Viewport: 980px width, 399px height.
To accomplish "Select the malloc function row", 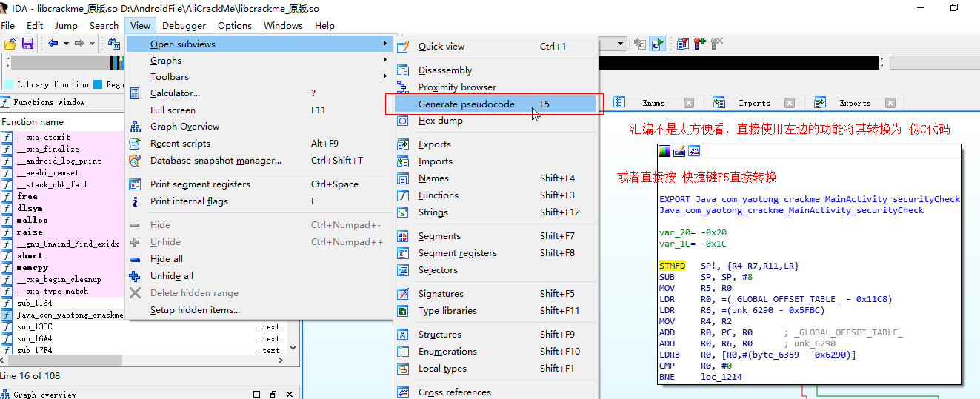I will (x=63, y=220).
